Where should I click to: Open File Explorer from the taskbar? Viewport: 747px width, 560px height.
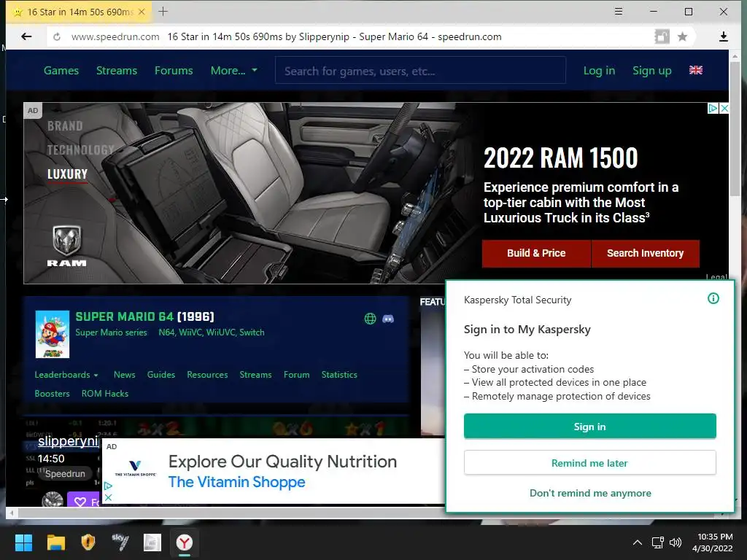click(55, 542)
